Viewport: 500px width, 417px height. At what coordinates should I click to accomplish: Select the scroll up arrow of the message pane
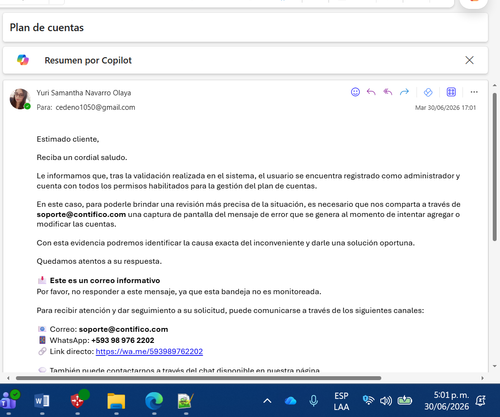(x=495, y=86)
